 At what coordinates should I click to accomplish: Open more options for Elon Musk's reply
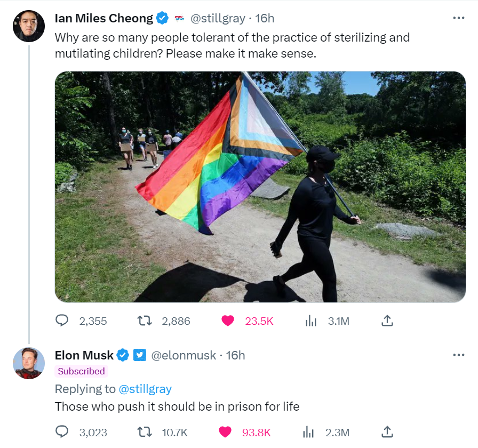[458, 355]
